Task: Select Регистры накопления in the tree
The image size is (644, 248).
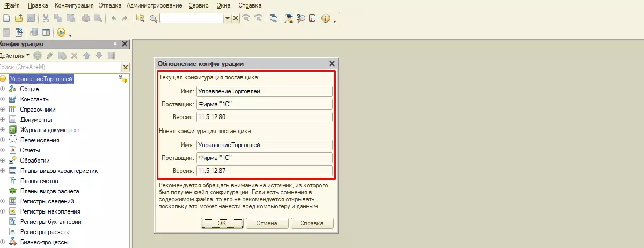Action: pos(50,211)
